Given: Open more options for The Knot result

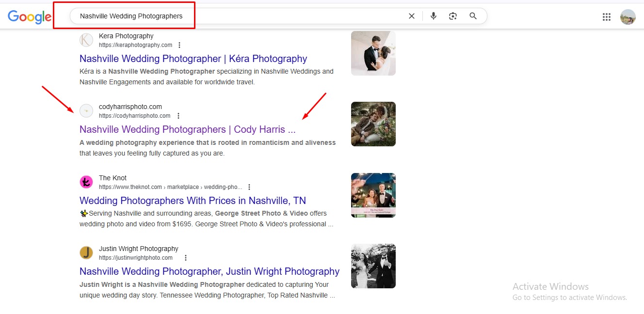Looking at the screenshot, I should coord(249,187).
